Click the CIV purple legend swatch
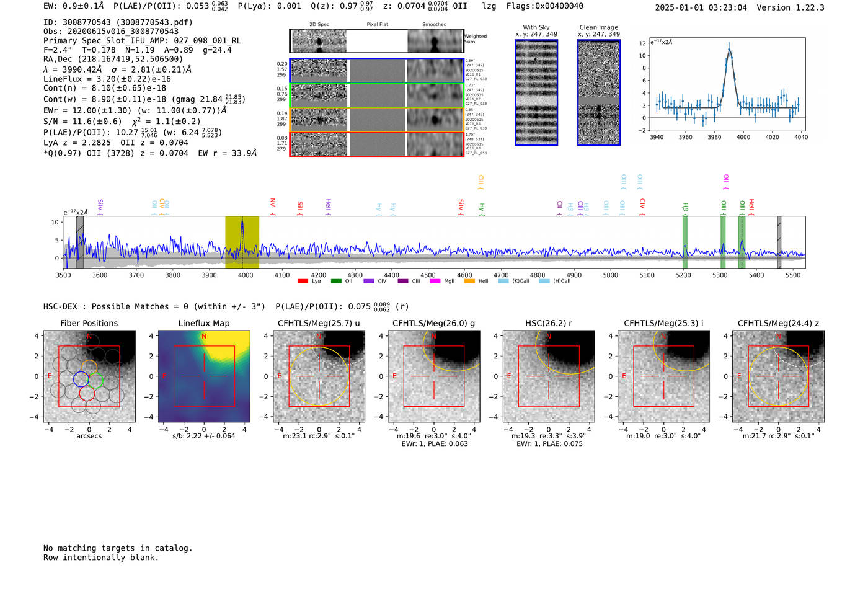This screenshot has height=591, width=868. [369, 281]
